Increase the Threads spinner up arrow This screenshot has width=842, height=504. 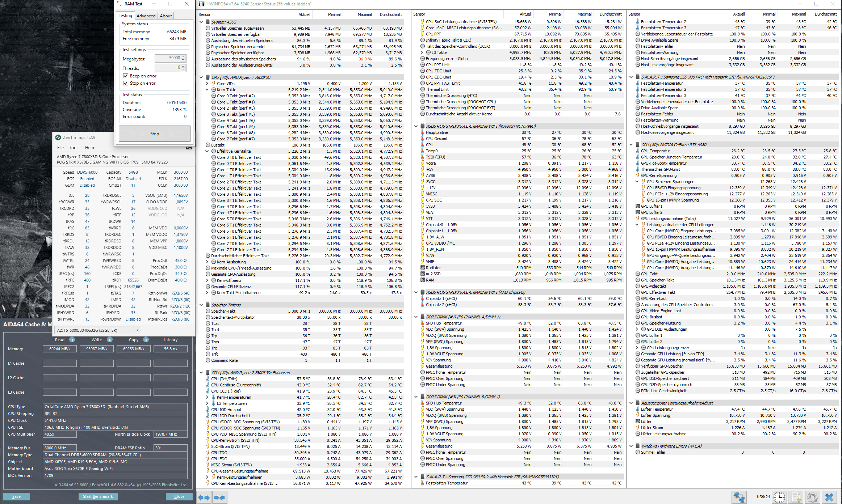(x=184, y=66)
